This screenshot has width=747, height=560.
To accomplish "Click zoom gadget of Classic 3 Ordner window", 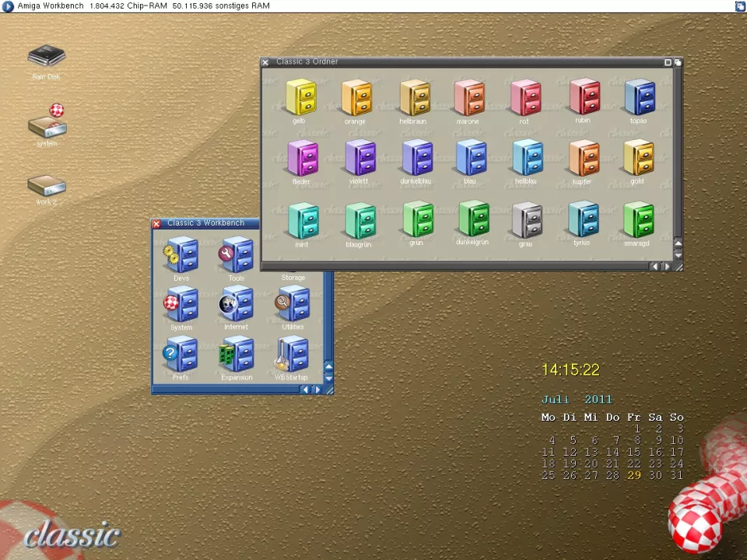I will [x=668, y=62].
